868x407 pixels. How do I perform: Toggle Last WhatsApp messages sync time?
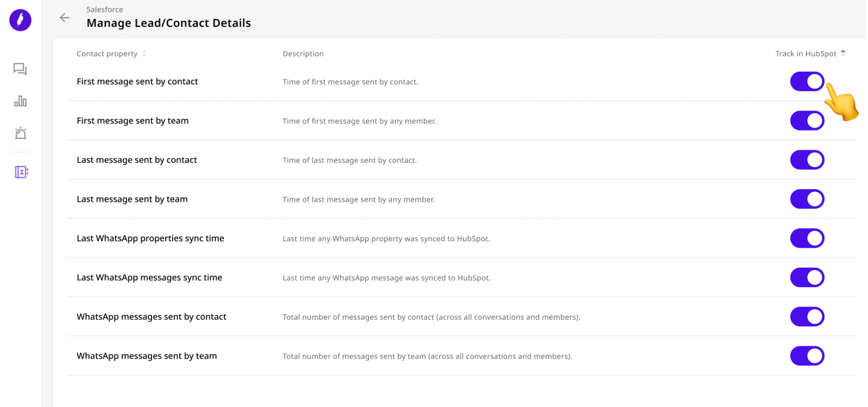tap(807, 277)
